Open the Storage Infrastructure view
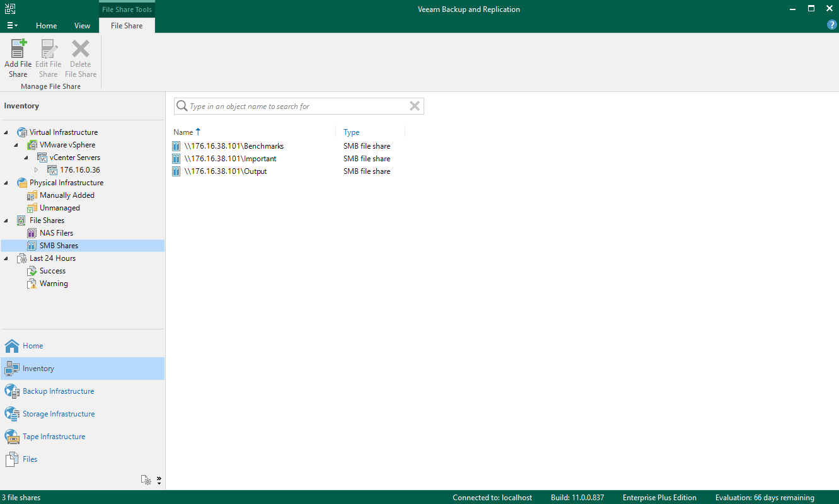Screen dimensions: 839x504 (x=83, y=414)
